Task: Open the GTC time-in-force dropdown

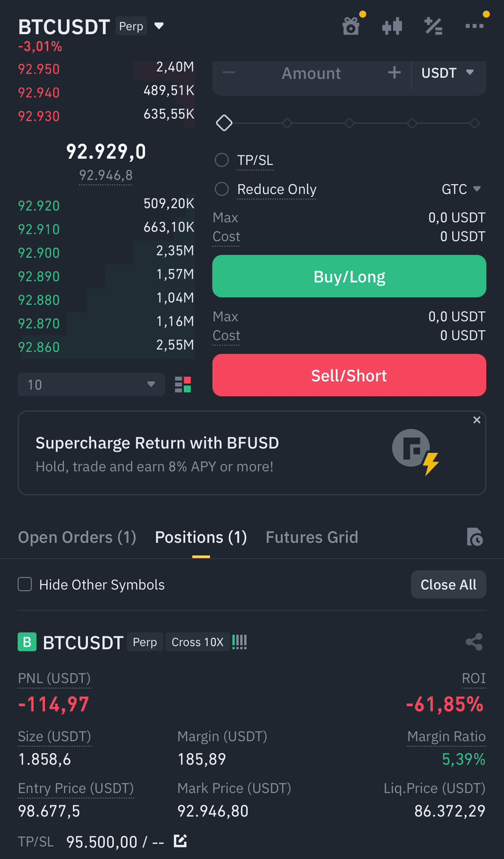Action: pyautogui.click(x=461, y=189)
